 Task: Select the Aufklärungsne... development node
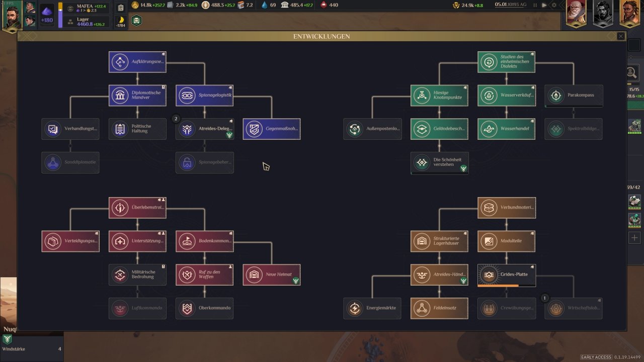pos(137,62)
